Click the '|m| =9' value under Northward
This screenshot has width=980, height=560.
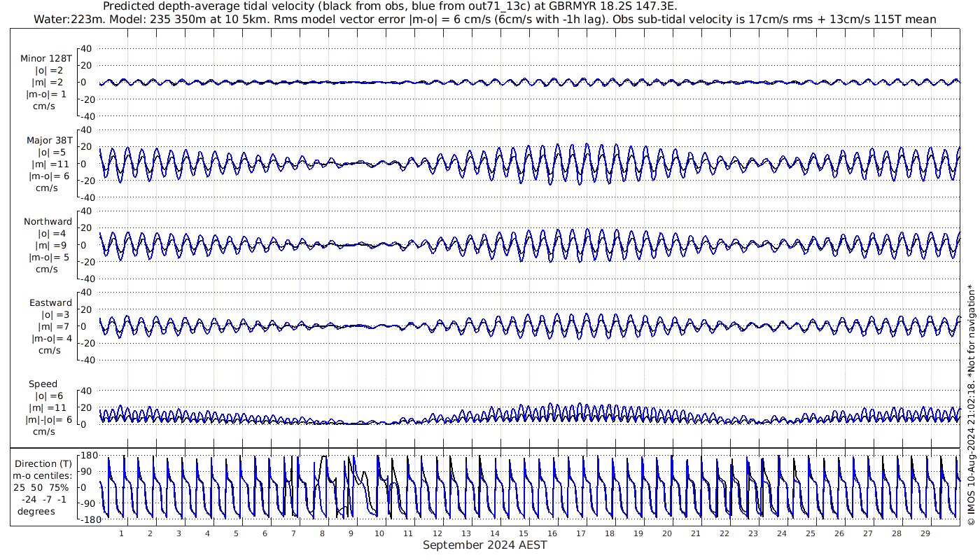pos(50,245)
